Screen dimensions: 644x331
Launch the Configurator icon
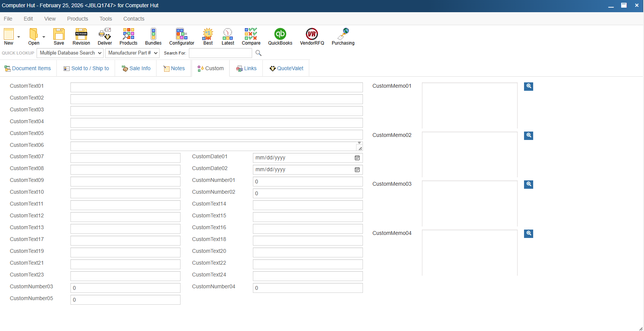(182, 34)
